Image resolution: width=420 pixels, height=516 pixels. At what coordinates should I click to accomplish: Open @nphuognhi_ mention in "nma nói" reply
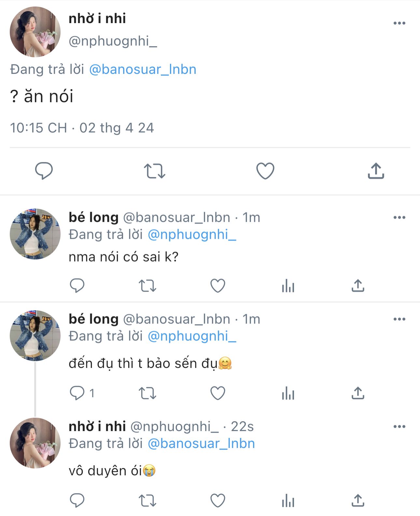(192, 235)
